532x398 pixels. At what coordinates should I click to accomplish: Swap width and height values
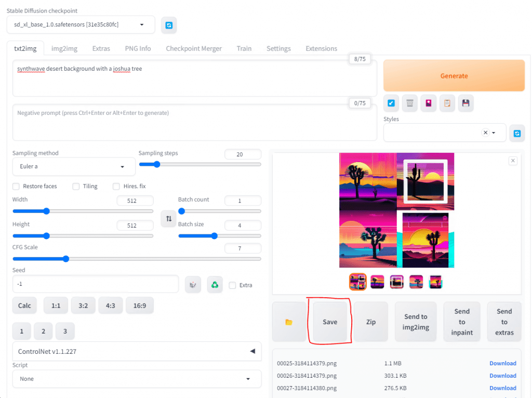[169, 219]
